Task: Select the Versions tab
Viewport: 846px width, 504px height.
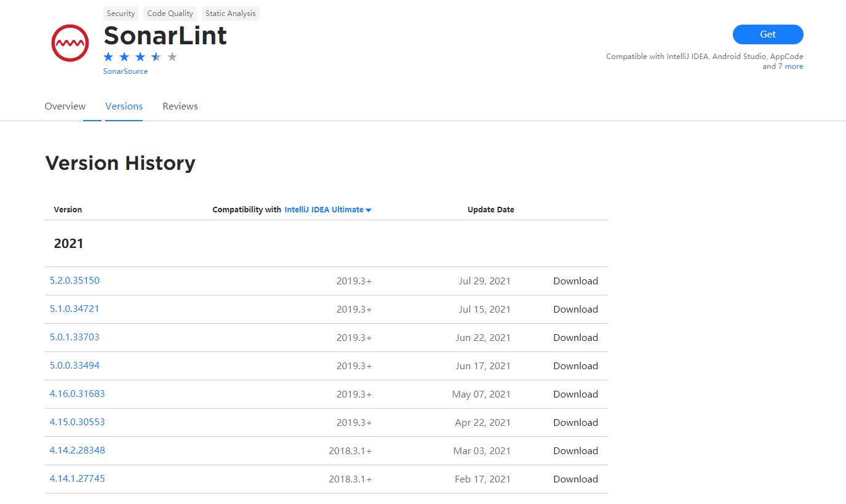Action: (124, 106)
